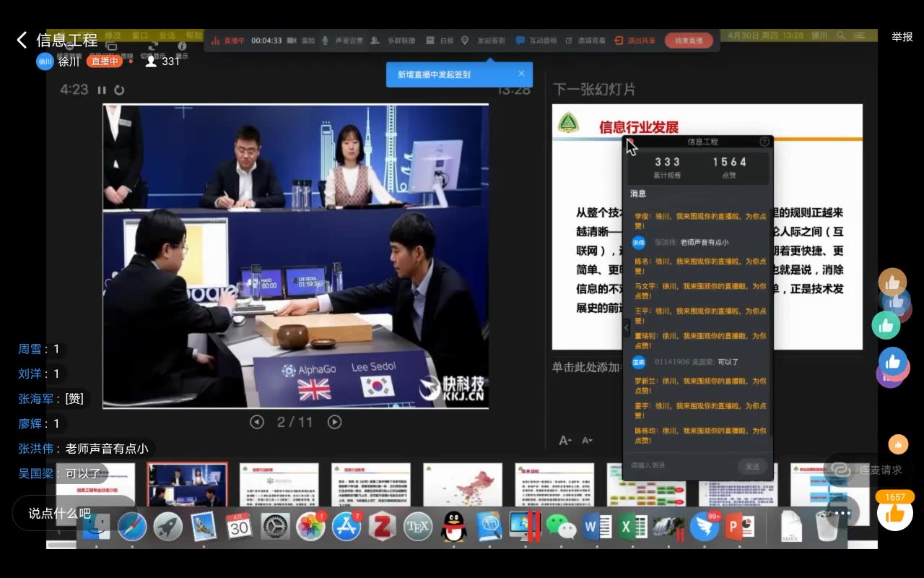This screenshot has width=924, height=578.
Task: Click the 下一张幻灯片 next-slide preview
Action: click(707, 227)
